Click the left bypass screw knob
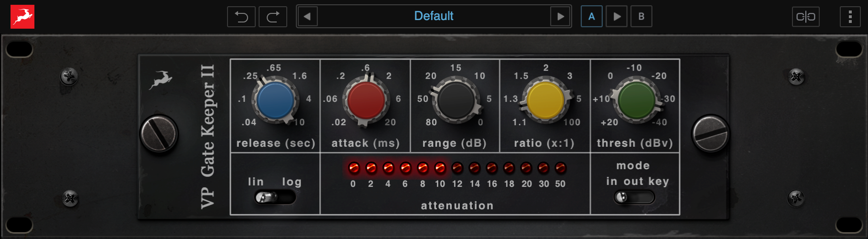The image size is (868, 239). (159, 134)
